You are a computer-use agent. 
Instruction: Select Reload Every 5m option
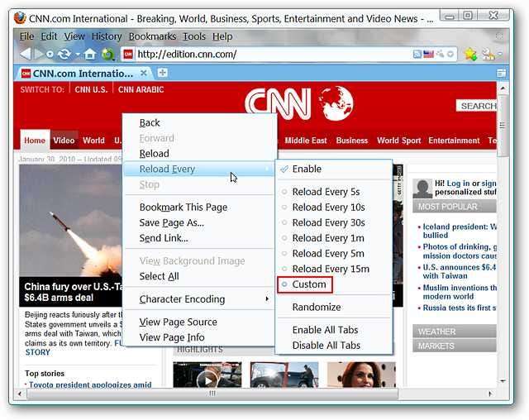[x=334, y=254]
